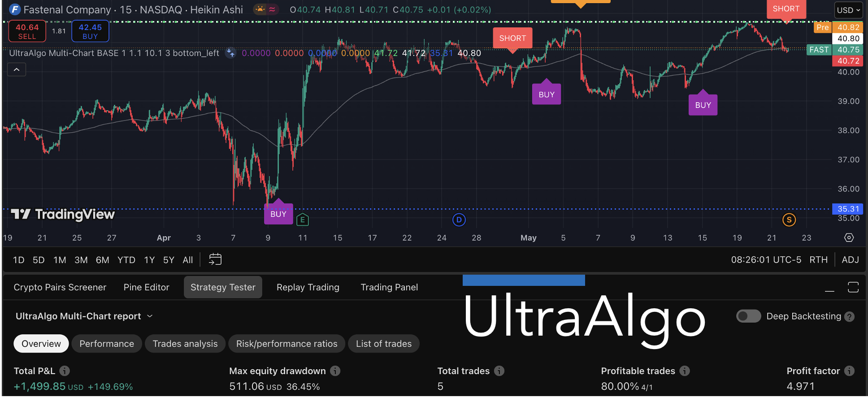Switch to the Trading Panel tab
The height and width of the screenshot is (397, 868).
pos(389,287)
